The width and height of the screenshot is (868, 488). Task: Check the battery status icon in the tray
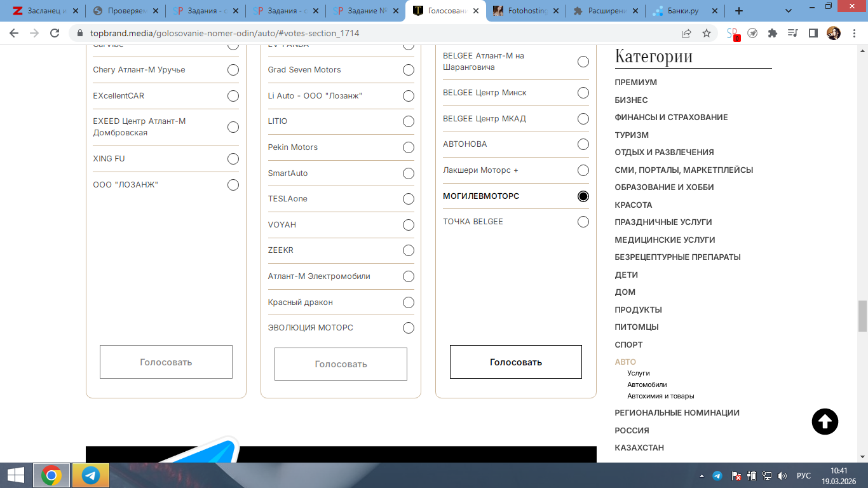752,475
